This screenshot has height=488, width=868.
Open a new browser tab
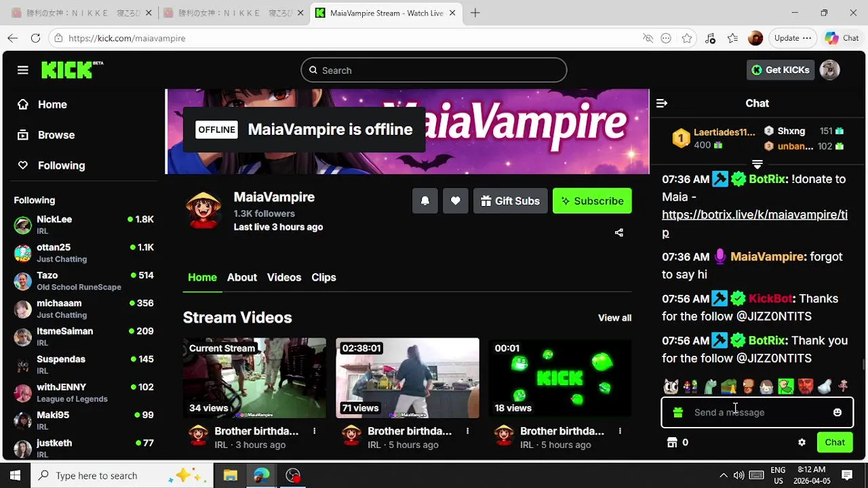475,13
